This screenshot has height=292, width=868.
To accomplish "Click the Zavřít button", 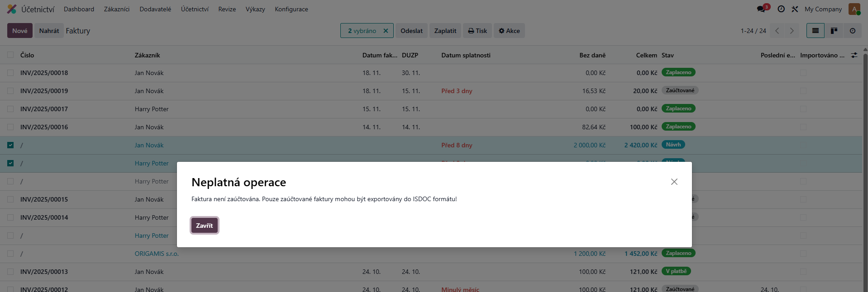I will pos(205,226).
